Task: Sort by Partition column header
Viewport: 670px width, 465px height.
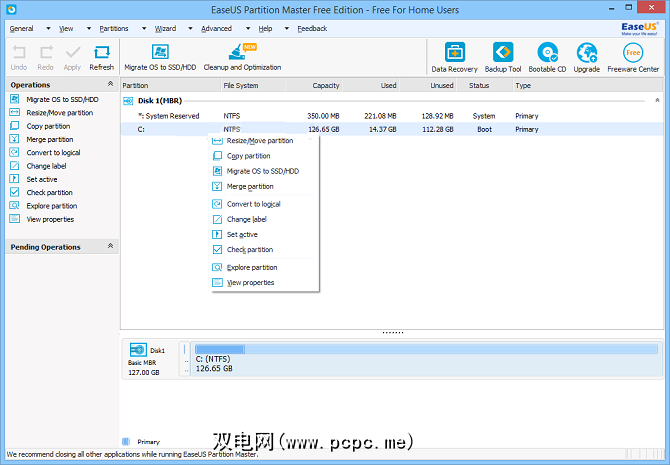Action: [x=170, y=85]
